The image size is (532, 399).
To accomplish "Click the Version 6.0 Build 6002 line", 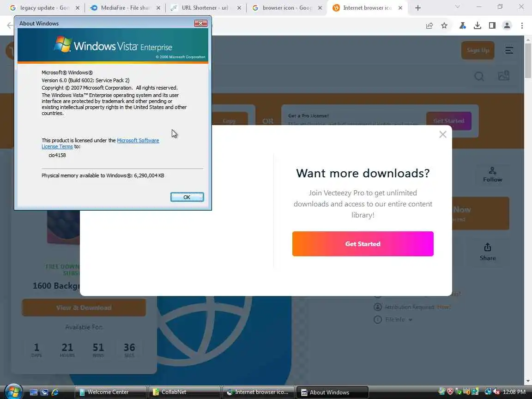I will pos(85,80).
